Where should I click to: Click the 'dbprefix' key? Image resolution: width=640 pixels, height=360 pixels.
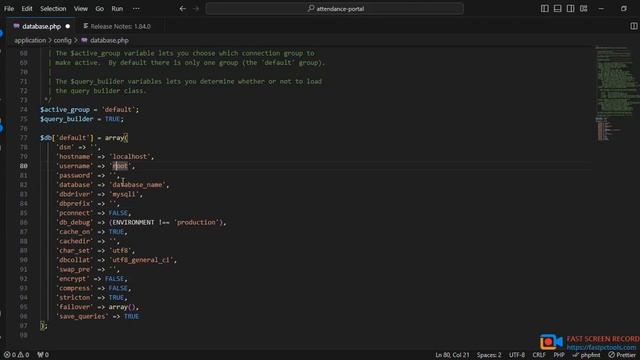(74, 204)
